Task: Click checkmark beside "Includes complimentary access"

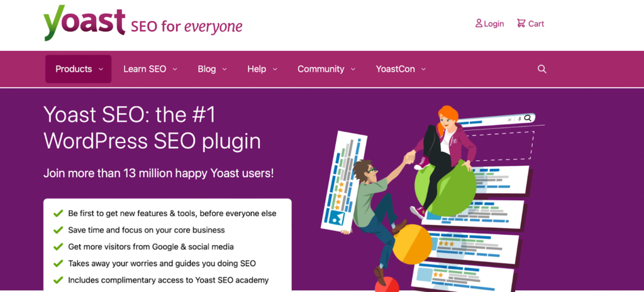Action: (x=58, y=280)
